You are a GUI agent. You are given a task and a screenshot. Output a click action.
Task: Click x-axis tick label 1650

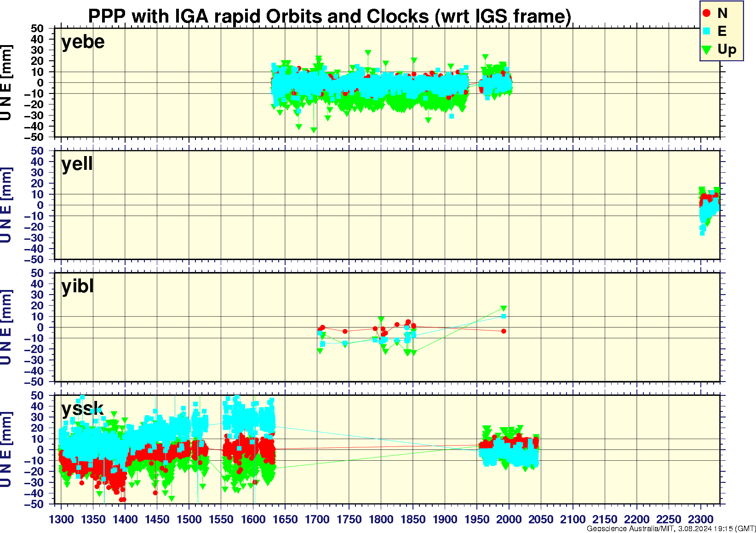(x=285, y=519)
